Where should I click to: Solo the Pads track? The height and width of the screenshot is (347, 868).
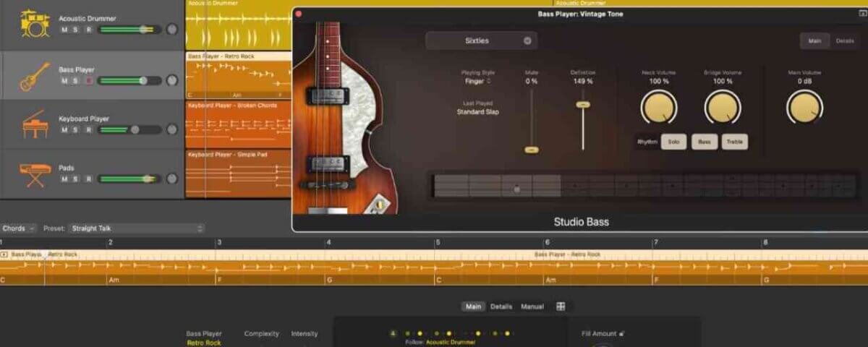pos(76,179)
